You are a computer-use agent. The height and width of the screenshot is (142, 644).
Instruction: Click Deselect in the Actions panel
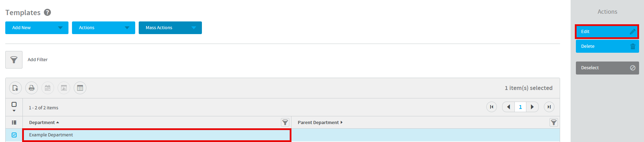tap(607, 68)
